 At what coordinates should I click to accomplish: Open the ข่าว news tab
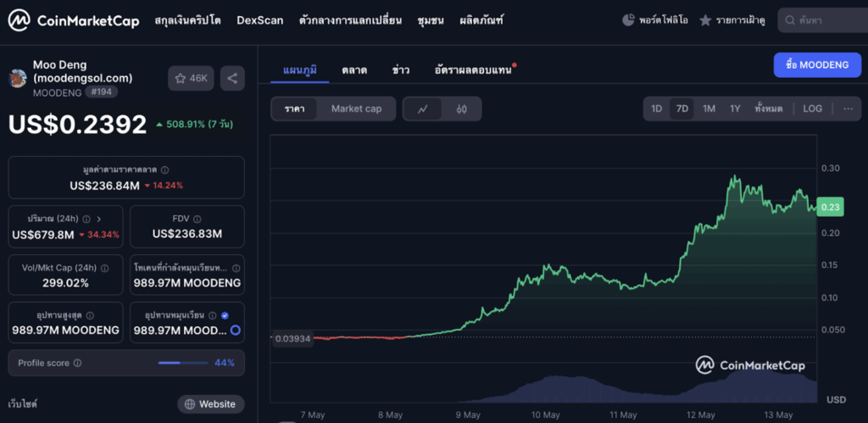[401, 70]
